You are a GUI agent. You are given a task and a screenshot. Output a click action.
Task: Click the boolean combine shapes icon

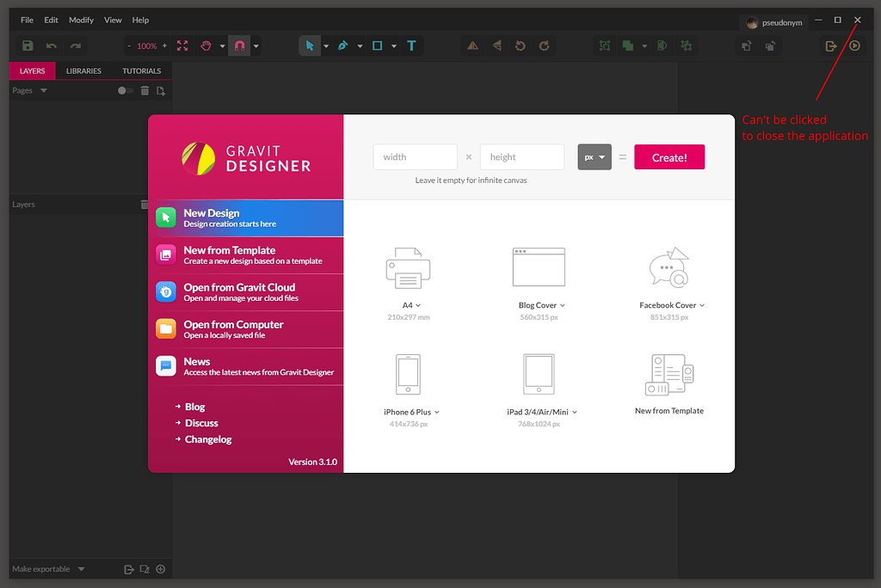[x=628, y=46]
